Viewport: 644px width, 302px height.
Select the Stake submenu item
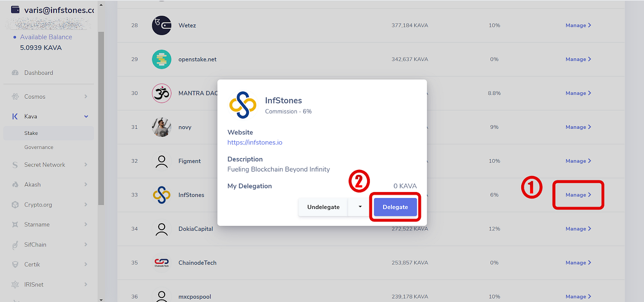[48, 133]
